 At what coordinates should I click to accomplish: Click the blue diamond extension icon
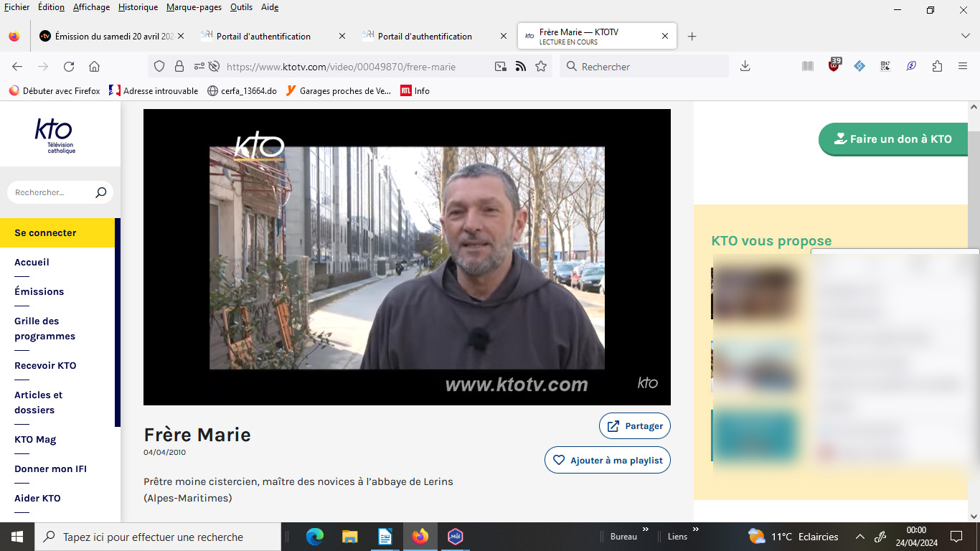[x=859, y=66]
